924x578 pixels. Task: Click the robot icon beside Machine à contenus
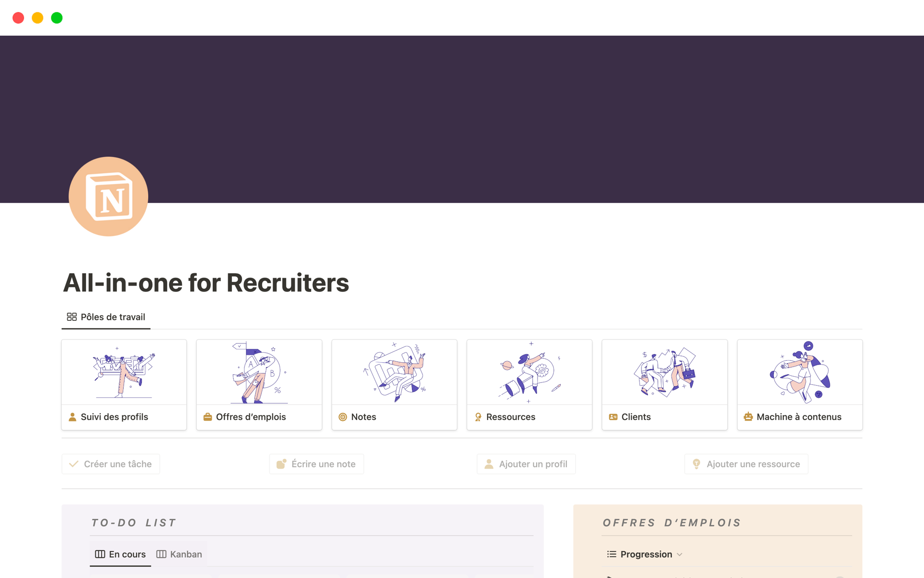pos(748,417)
